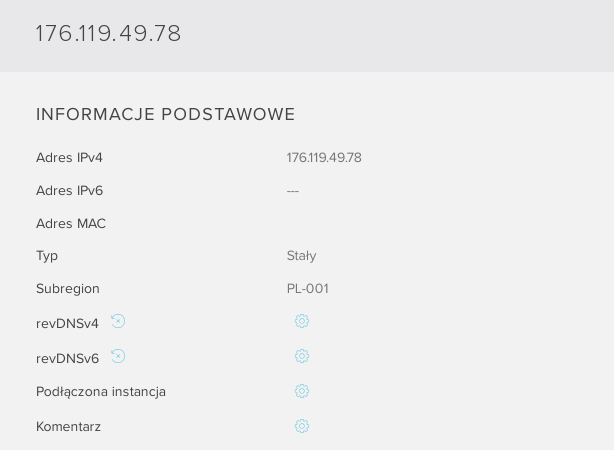The image size is (614, 450).
Task: Click the Komentarz label
Action: click(x=69, y=427)
